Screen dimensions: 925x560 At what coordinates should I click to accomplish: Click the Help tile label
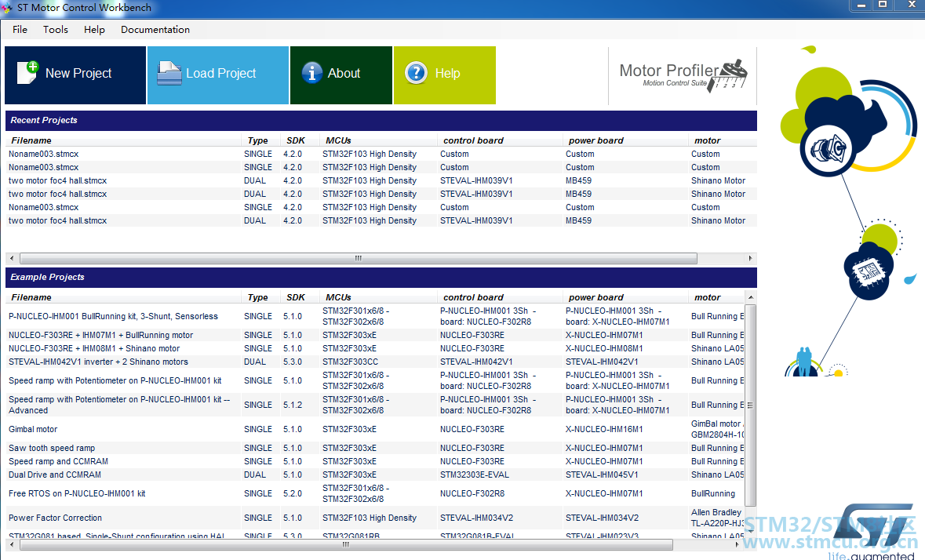[448, 73]
